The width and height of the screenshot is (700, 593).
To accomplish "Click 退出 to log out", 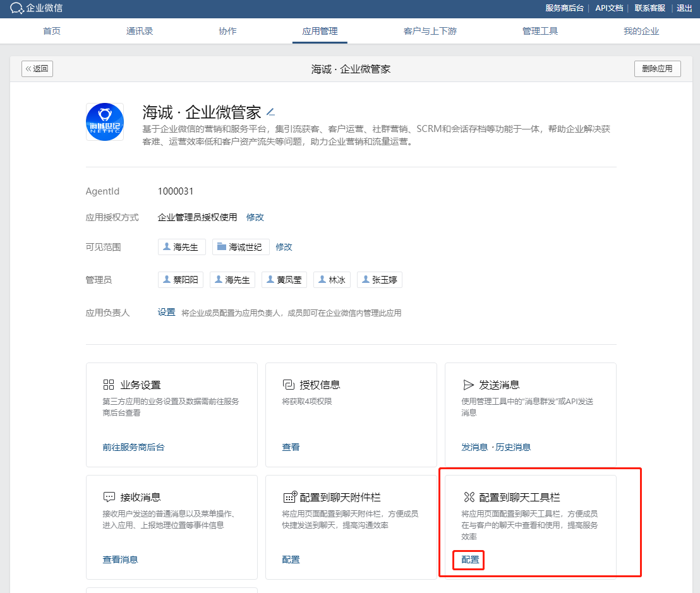I will 684,8.
